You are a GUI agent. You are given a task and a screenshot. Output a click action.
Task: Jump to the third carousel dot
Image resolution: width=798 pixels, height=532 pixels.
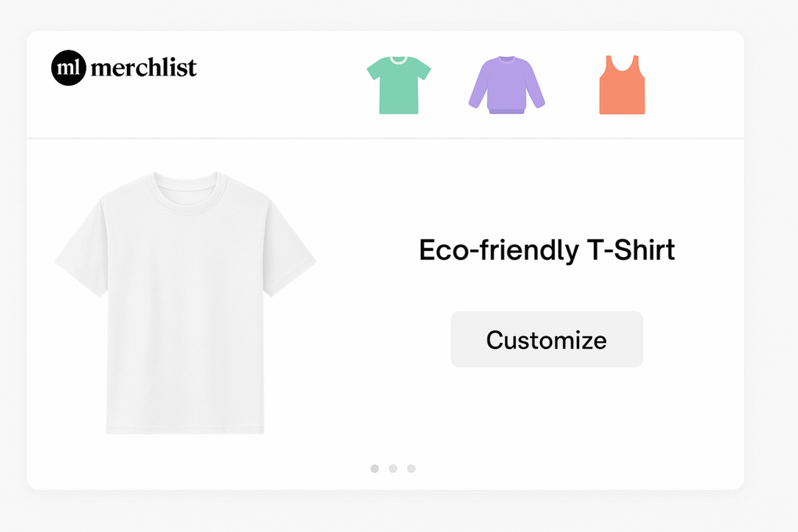(x=411, y=468)
